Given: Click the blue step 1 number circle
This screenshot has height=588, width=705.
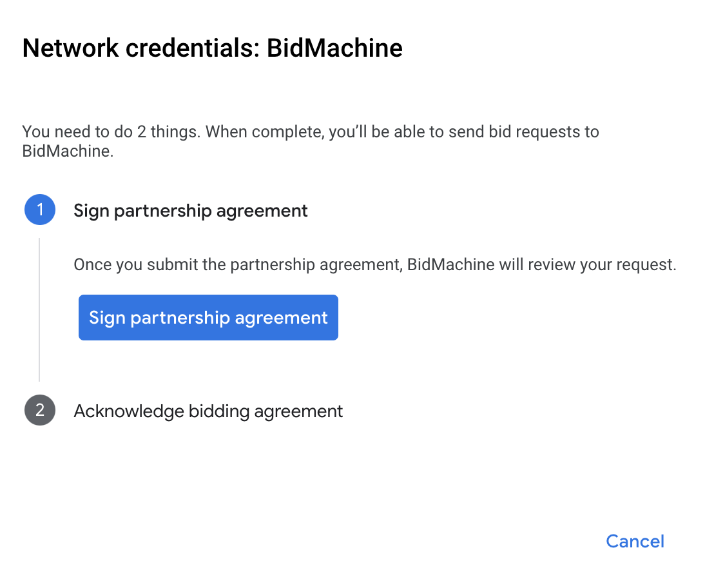Looking at the screenshot, I should pos(39,210).
